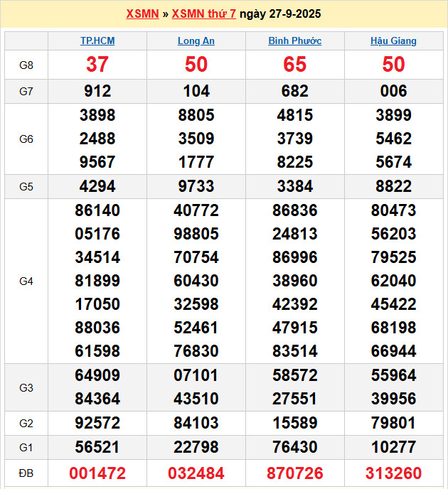Click the G8 prize row label
This screenshot has height=489, width=448.
click(26, 65)
